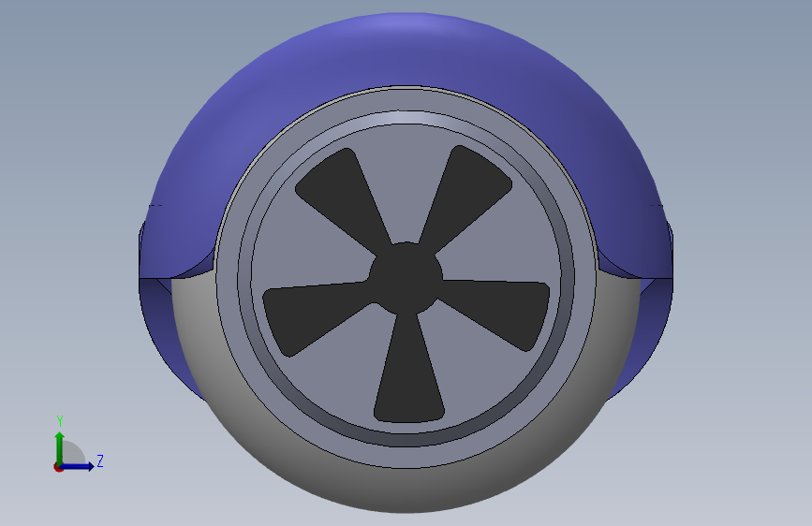Screen dimensions: 812x526
Task: Click the green Y axis arrow of the triad
Action: [60, 448]
